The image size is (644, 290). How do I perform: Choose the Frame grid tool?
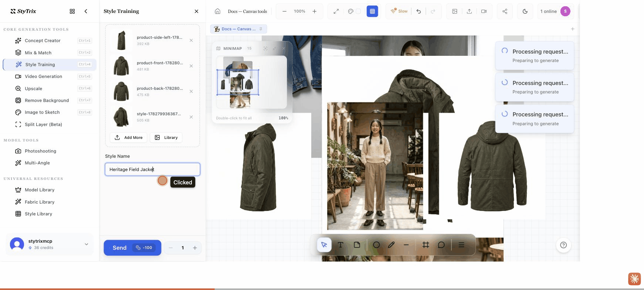point(426,245)
